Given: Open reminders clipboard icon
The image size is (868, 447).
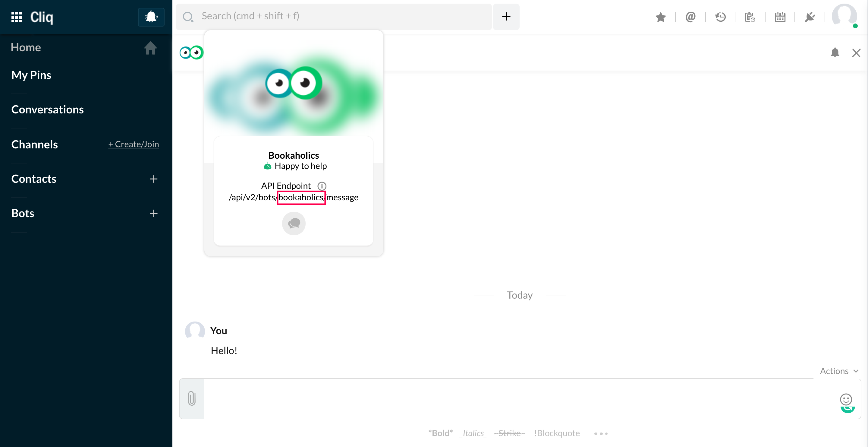Looking at the screenshot, I should (x=750, y=17).
